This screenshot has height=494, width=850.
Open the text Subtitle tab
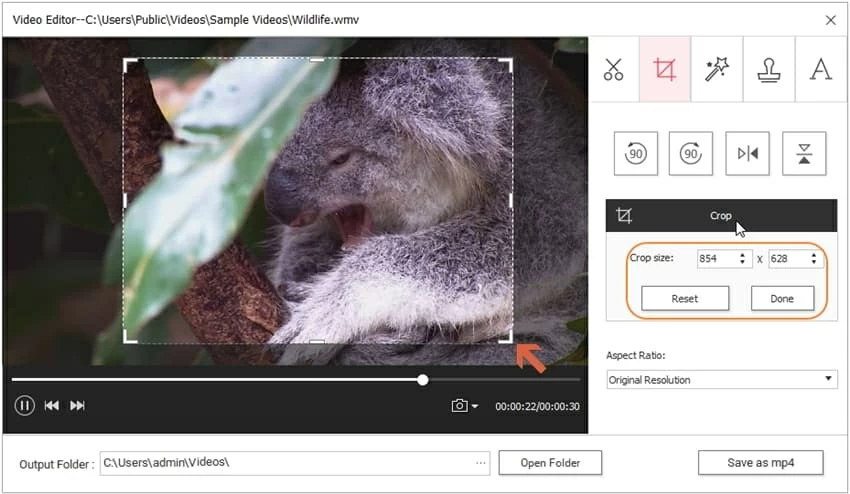click(x=821, y=69)
